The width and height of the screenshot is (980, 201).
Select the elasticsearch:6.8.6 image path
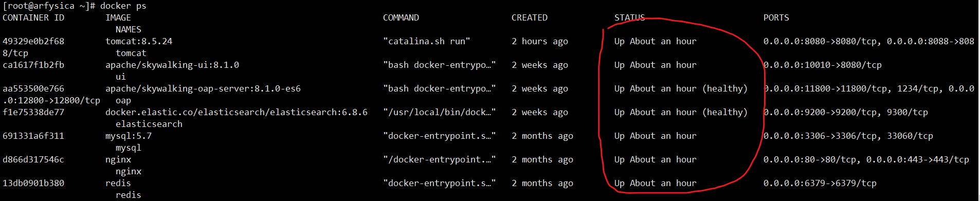[237, 113]
